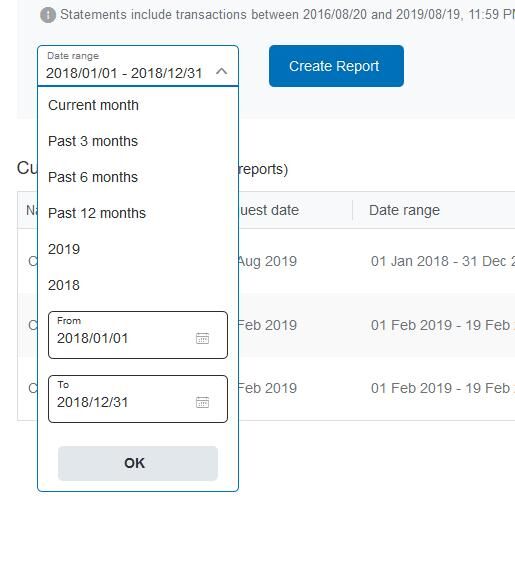The height and width of the screenshot is (588, 515).
Task: Click the Create Report button
Action: 336,66
